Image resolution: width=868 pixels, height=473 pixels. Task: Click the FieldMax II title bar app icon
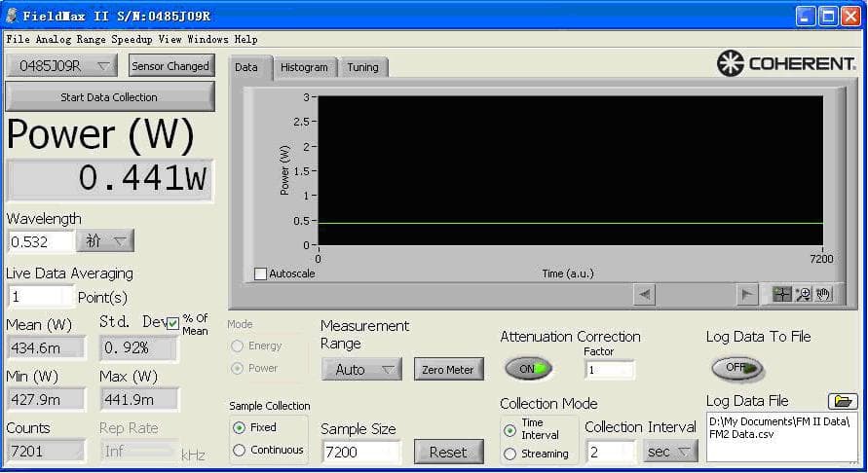12,16
